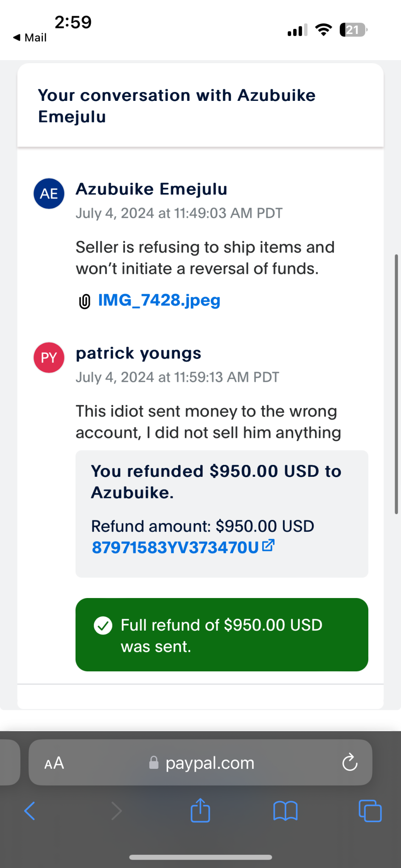Tap the home indicator bar at the bottom
The height and width of the screenshot is (868, 401).
coord(200,857)
